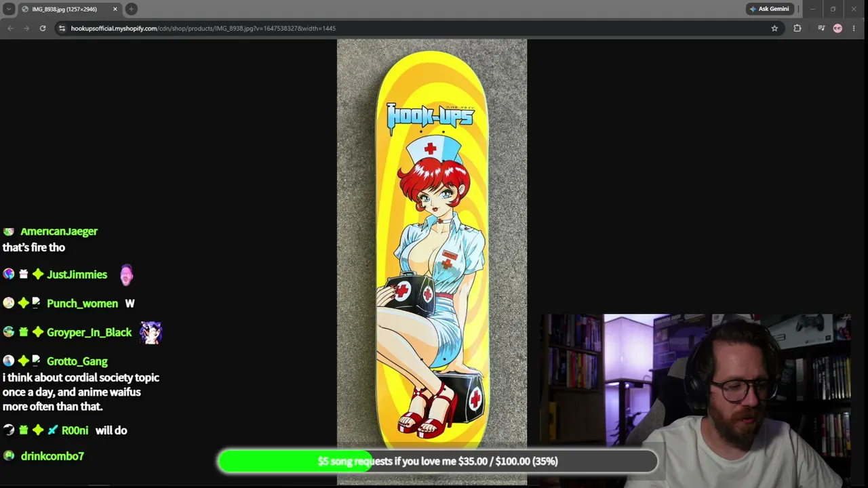Click Groyper_In_Black's round avatar badge
This screenshot has width=868, height=488.
coord(9,332)
